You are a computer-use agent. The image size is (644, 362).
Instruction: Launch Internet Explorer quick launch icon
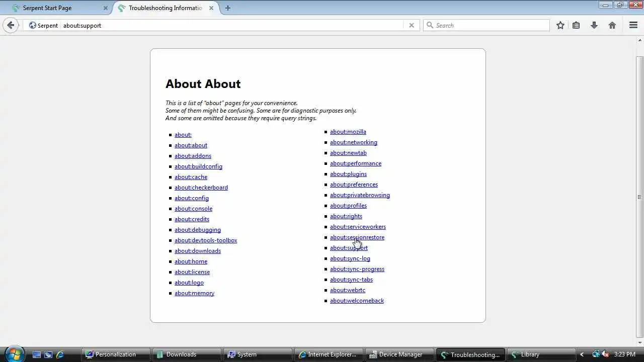point(60,354)
